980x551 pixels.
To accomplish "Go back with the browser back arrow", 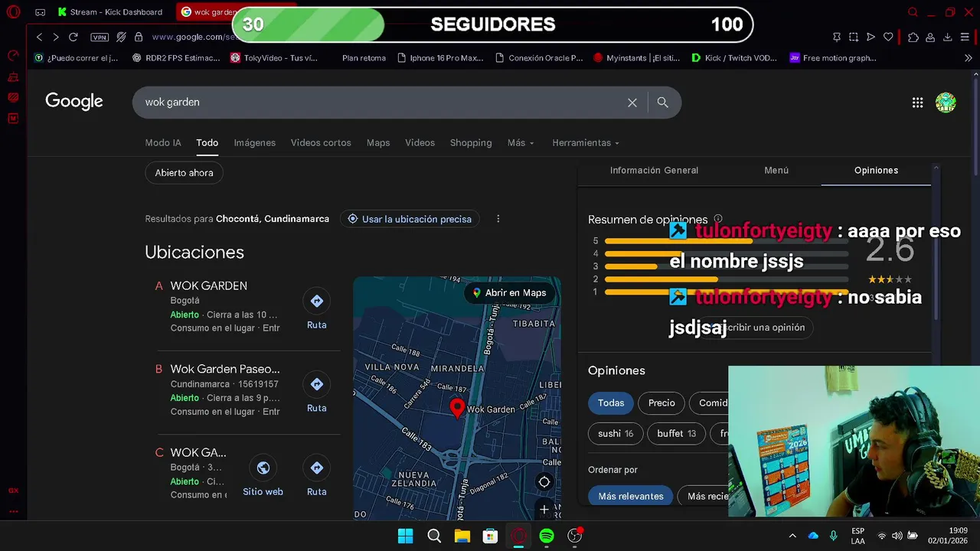I will click(40, 37).
